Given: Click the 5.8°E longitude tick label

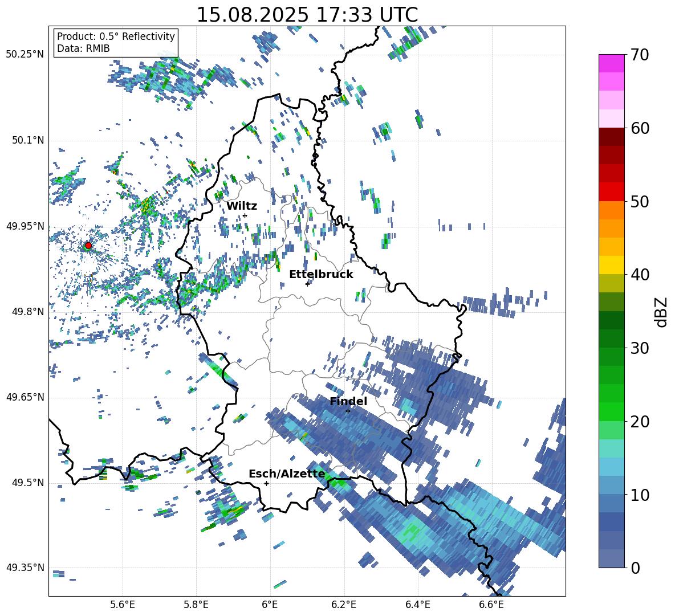Looking at the screenshot, I should (196, 605).
